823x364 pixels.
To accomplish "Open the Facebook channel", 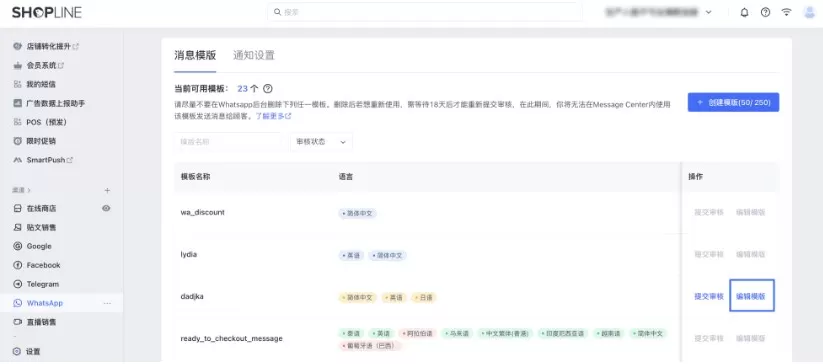I will click(x=37, y=265).
